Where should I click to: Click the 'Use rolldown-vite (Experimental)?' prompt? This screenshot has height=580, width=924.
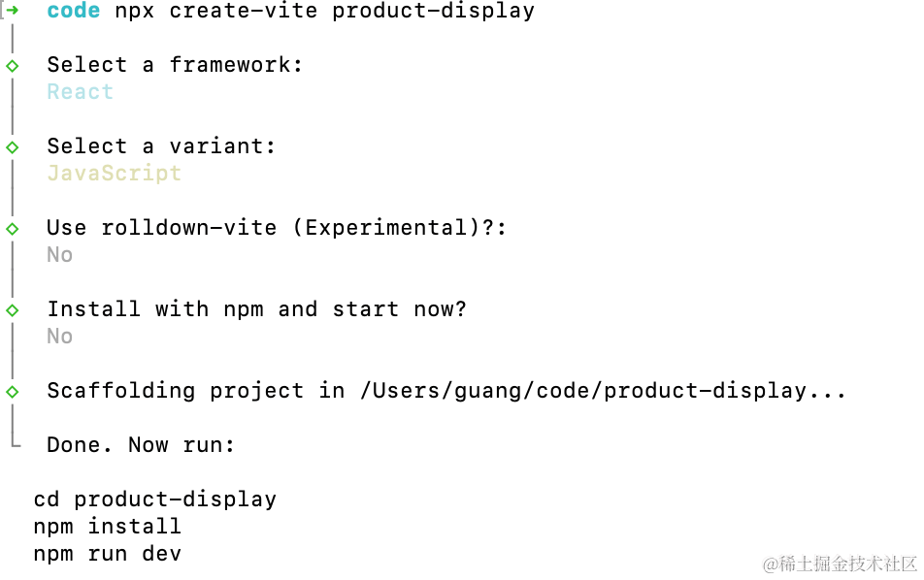(277, 228)
